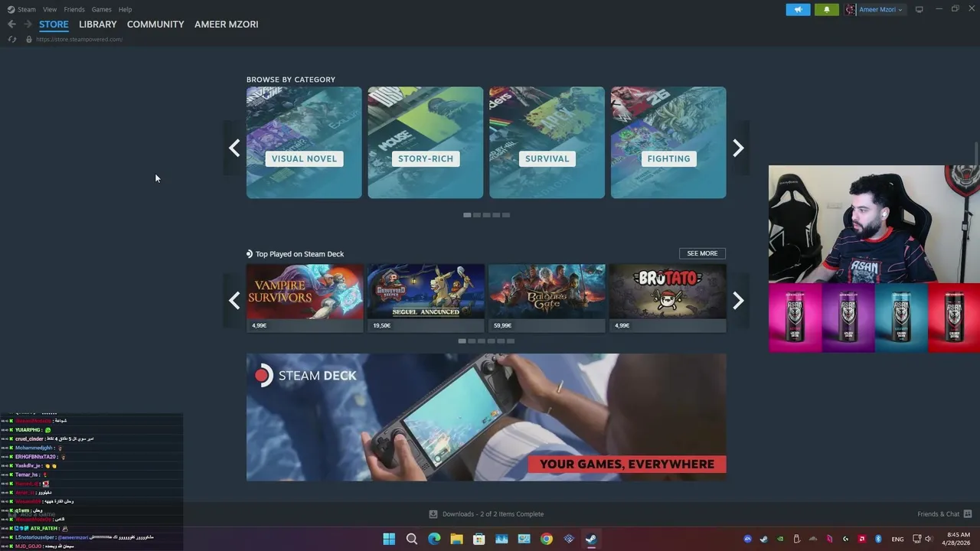Open the Help menu
Viewport: 980px width, 551px height.
tap(126, 9)
